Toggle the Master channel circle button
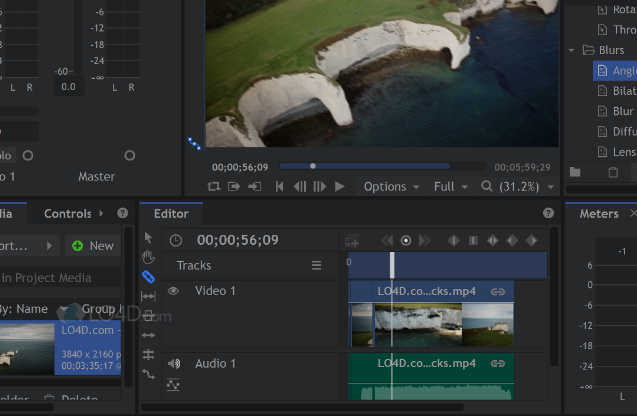Image resolution: width=637 pixels, height=416 pixels. click(x=129, y=155)
